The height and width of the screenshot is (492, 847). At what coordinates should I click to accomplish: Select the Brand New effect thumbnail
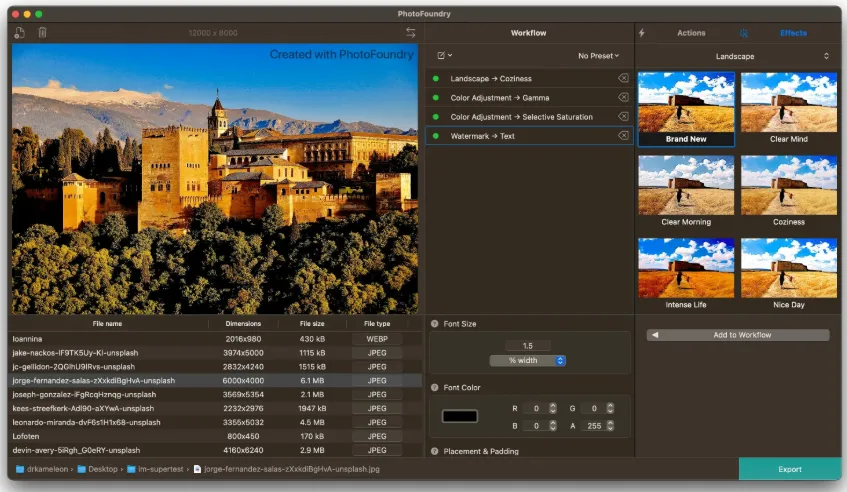(686, 109)
